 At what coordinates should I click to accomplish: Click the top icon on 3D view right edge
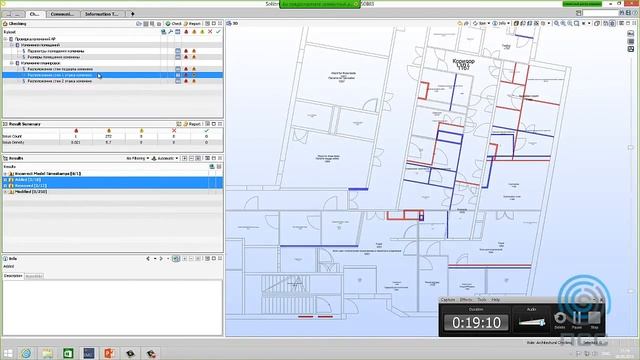tap(631, 34)
